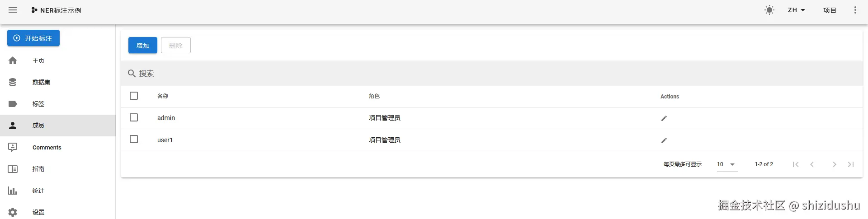Open the hamburger navigation menu
868x219 pixels.
tap(13, 10)
